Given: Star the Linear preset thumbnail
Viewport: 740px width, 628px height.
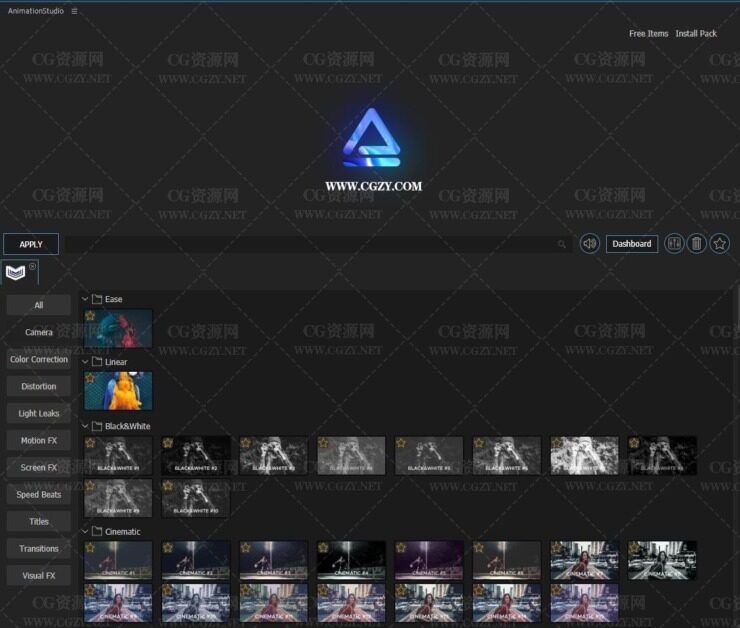Looking at the screenshot, I should coord(90,379).
